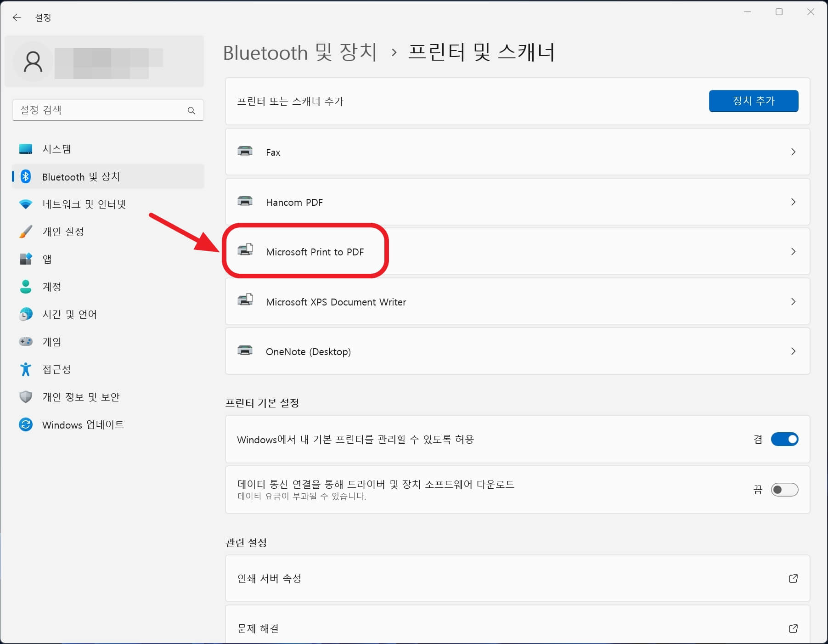Click the back arrow icon
Image resolution: width=828 pixels, height=644 pixels.
(17, 17)
